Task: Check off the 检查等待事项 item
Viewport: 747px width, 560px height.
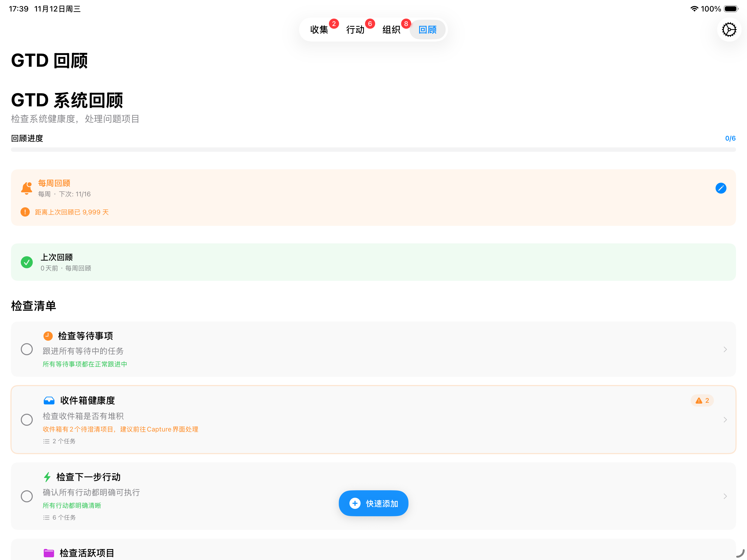Action: [27, 349]
